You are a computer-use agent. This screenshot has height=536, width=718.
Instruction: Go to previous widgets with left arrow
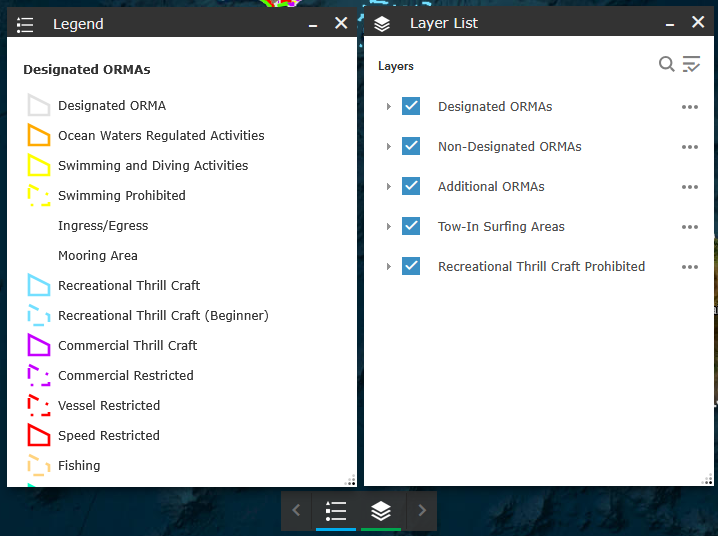[296, 511]
